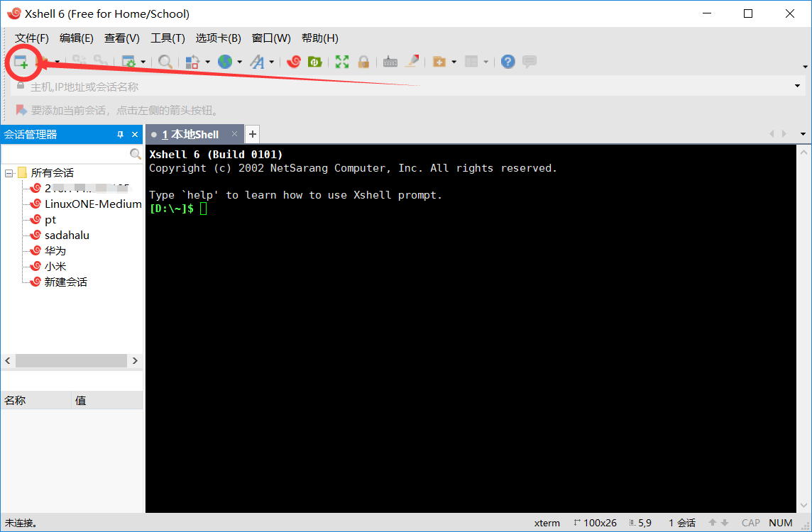Click the blue Help question mark icon
Image resolution: width=812 pixels, height=532 pixels.
(x=507, y=62)
